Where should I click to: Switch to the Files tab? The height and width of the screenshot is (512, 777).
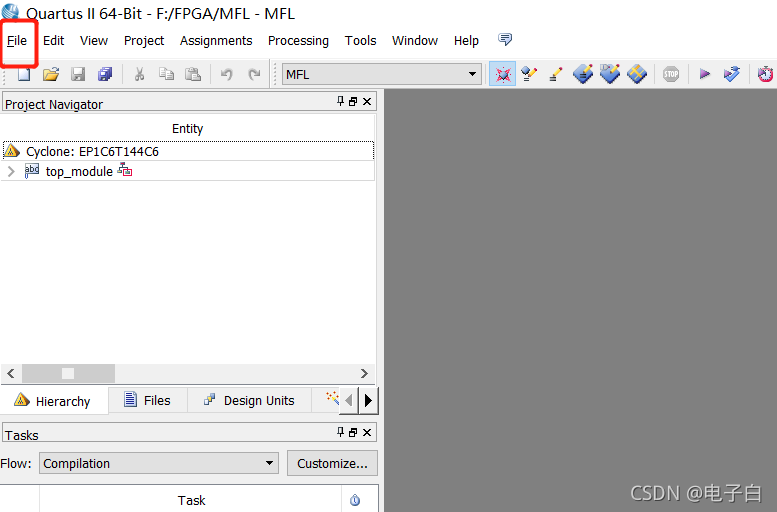point(148,400)
